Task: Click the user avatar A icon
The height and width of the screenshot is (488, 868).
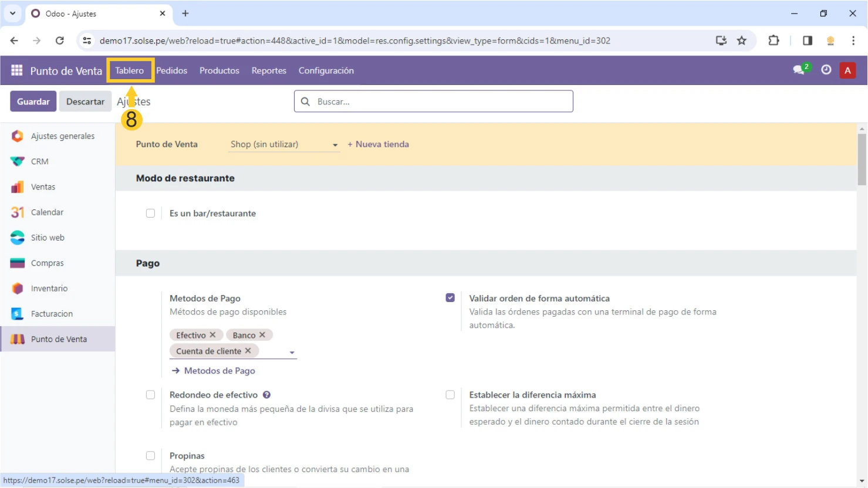Action: 847,70
